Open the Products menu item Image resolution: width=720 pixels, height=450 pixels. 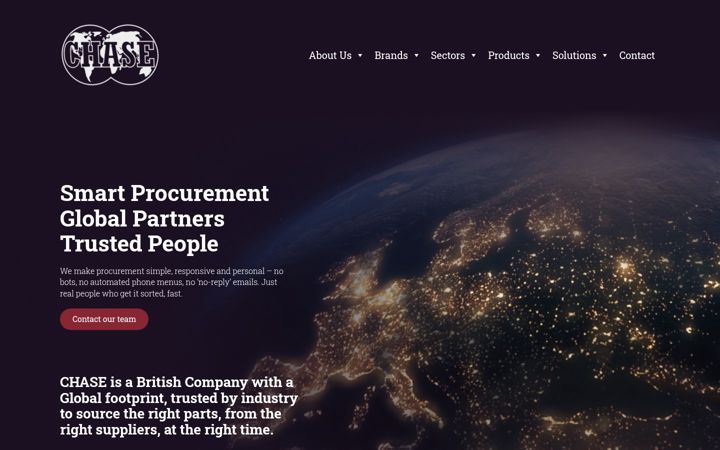tap(508, 56)
